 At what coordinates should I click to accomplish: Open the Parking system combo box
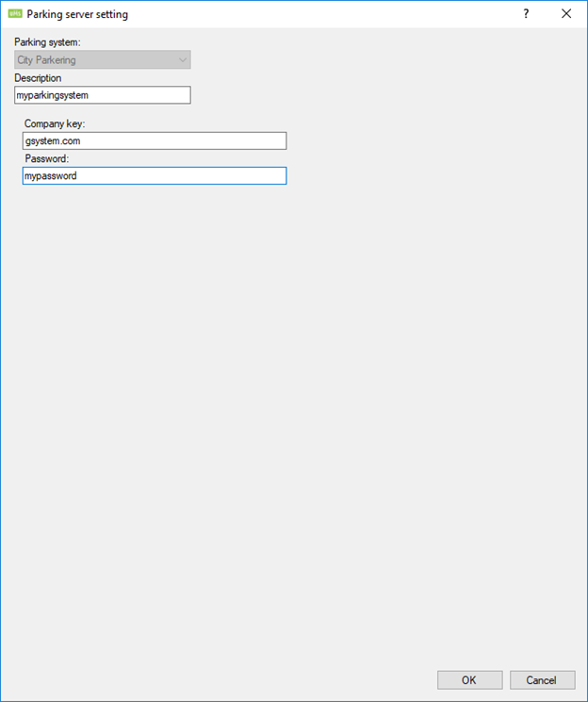coord(102,60)
